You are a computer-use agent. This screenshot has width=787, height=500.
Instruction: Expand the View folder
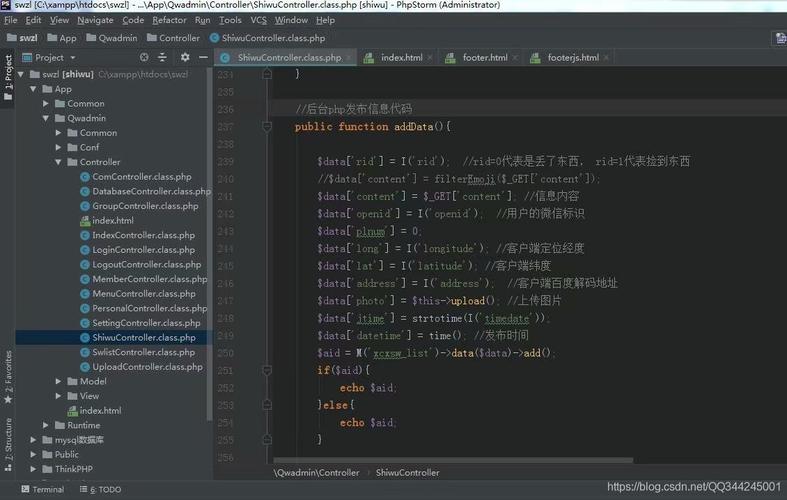pyautogui.click(x=58, y=396)
